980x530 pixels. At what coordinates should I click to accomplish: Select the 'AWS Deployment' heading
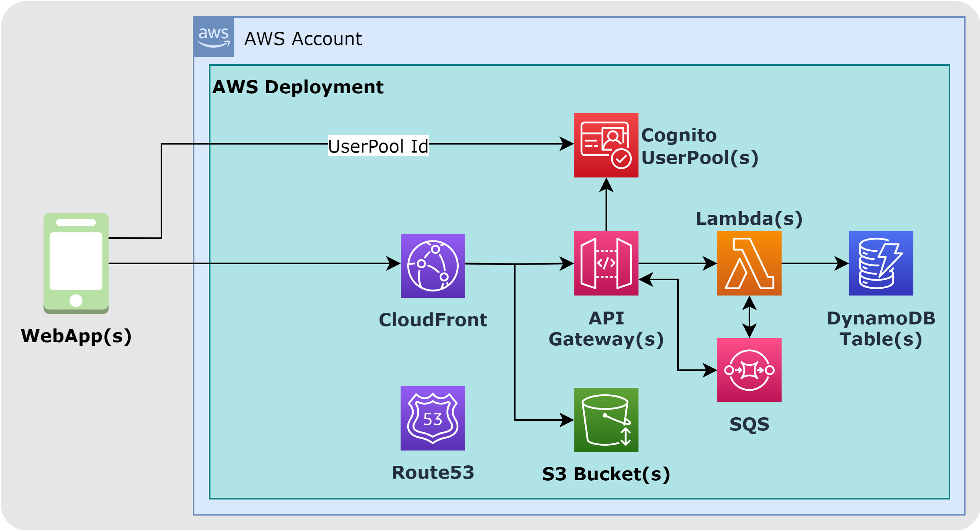298,87
